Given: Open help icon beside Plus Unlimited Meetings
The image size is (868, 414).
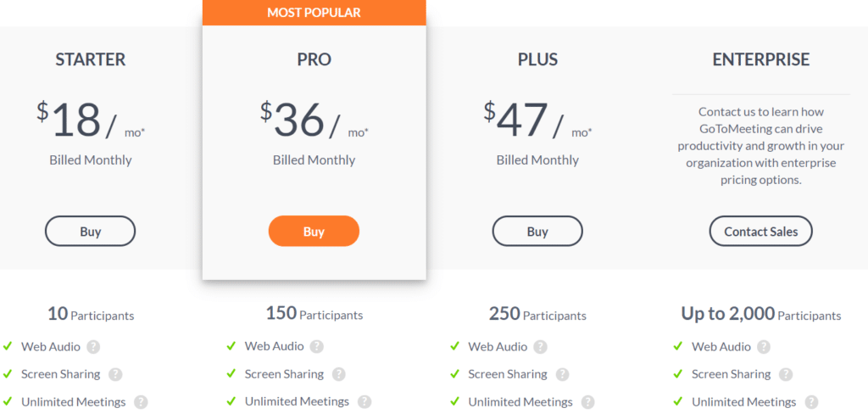Looking at the screenshot, I should 588,402.
